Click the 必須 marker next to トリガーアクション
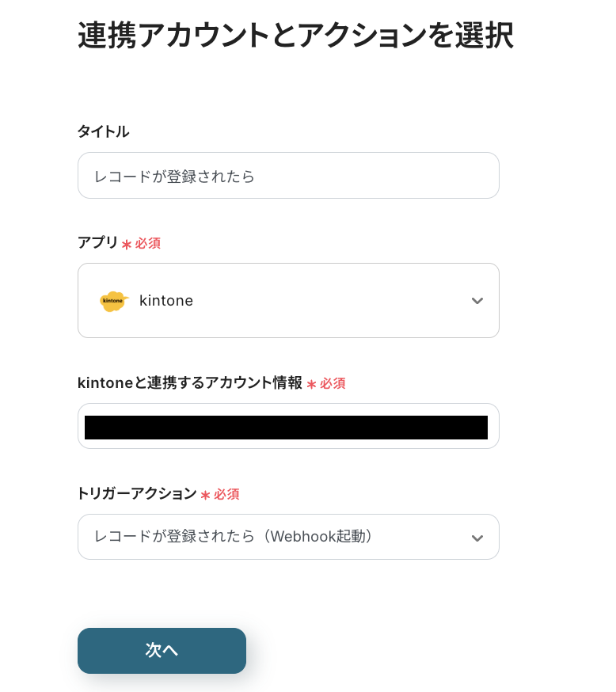 (x=226, y=495)
